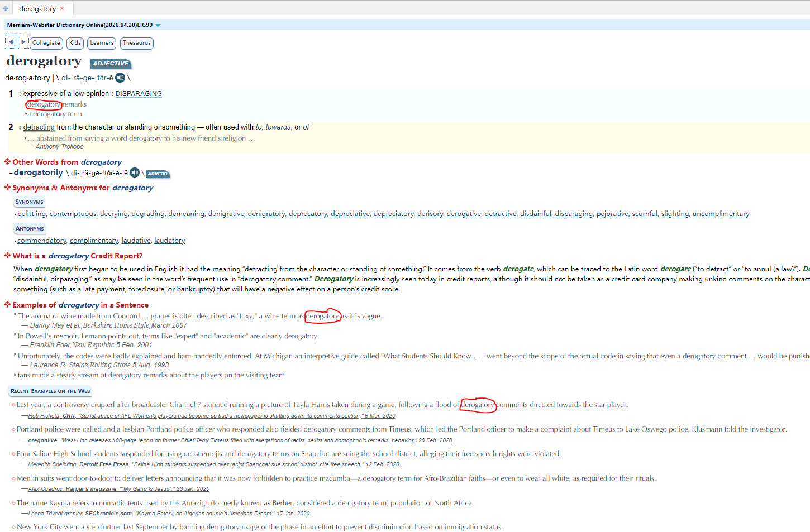Open the synonym contemptuous

(x=73, y=214)
